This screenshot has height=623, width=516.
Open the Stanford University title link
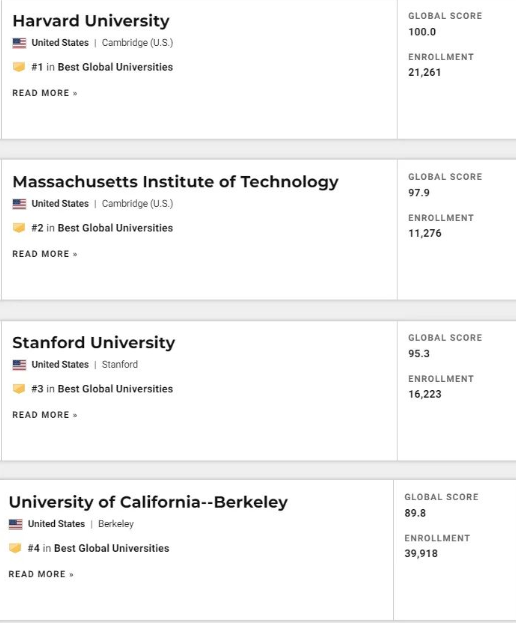point(93,343)
